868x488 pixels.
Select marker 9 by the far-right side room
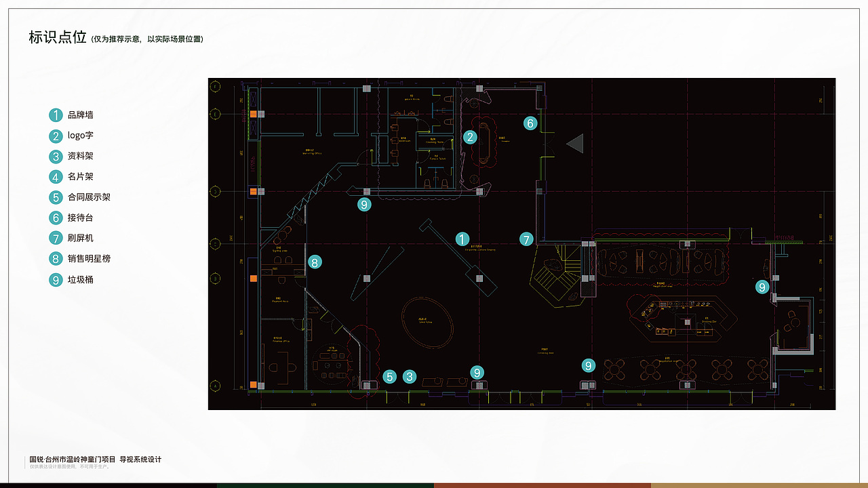pos(763,287)
